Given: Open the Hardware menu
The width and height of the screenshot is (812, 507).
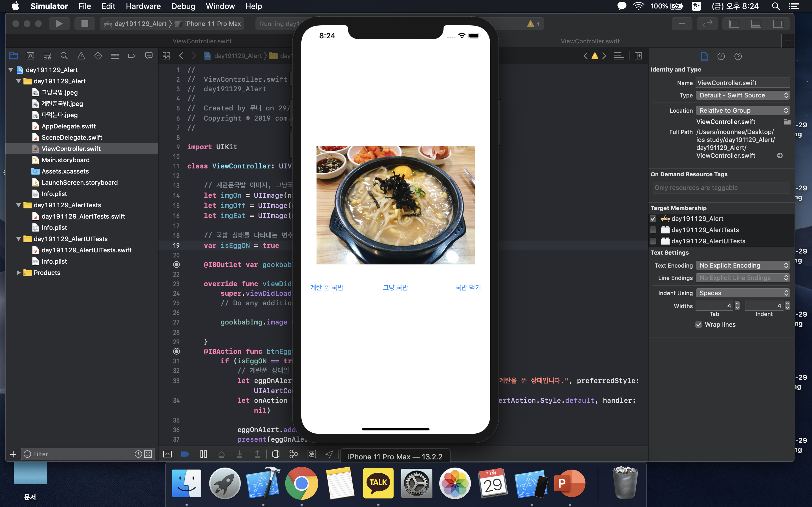Looking at the screenshot, I should 143,6.
